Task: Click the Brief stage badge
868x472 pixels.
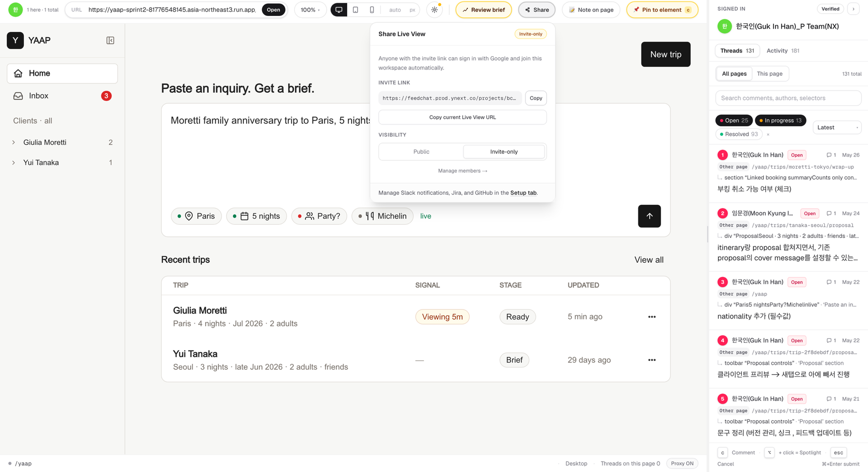Action: [x=514, y=360]
